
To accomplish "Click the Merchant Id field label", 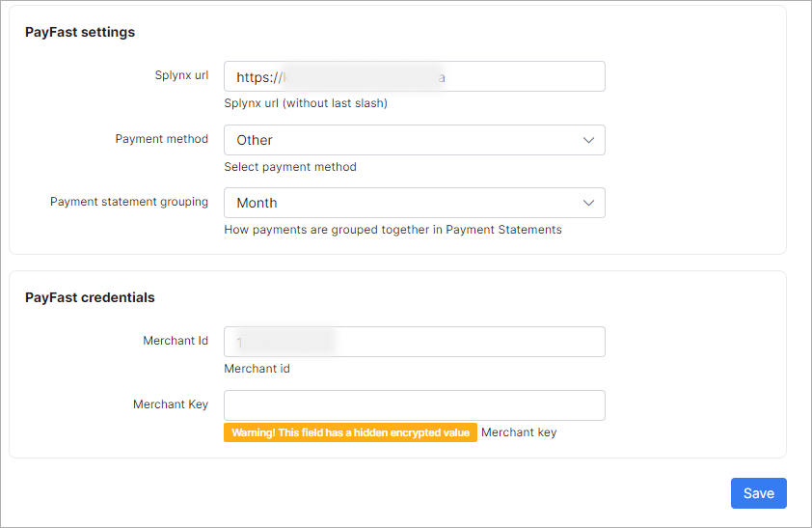I will pyautogui.click(x=176, y=341).
